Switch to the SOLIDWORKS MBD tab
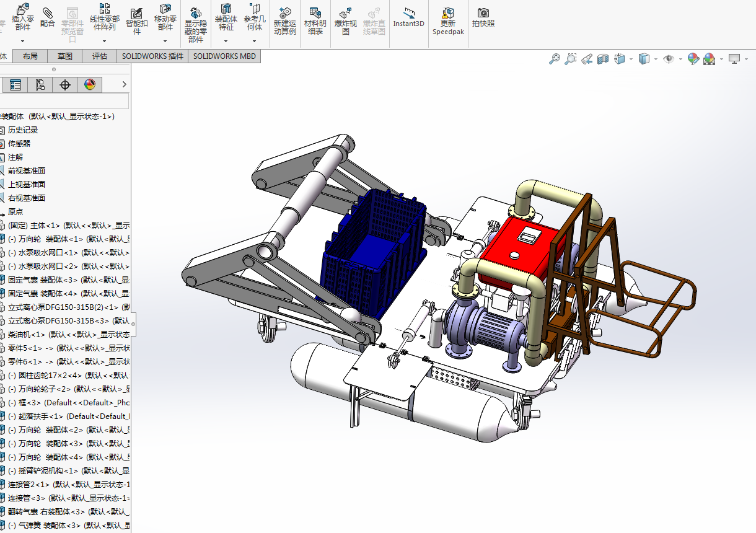Screen dimensions: 756x533 (224, 56)
